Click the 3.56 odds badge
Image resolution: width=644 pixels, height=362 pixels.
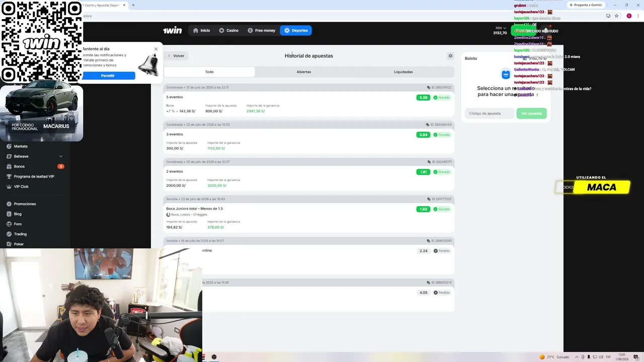pyautogui.click(x=423, y=98)
